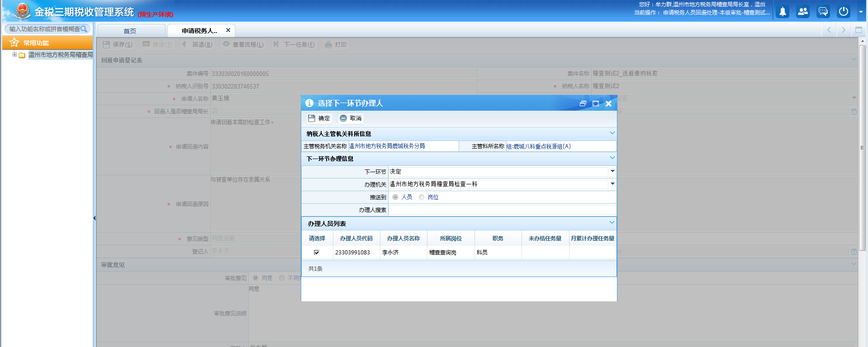The image size is (868, 347).
Task: Close the 申请税务人.. tab
Action: [228, 30]
